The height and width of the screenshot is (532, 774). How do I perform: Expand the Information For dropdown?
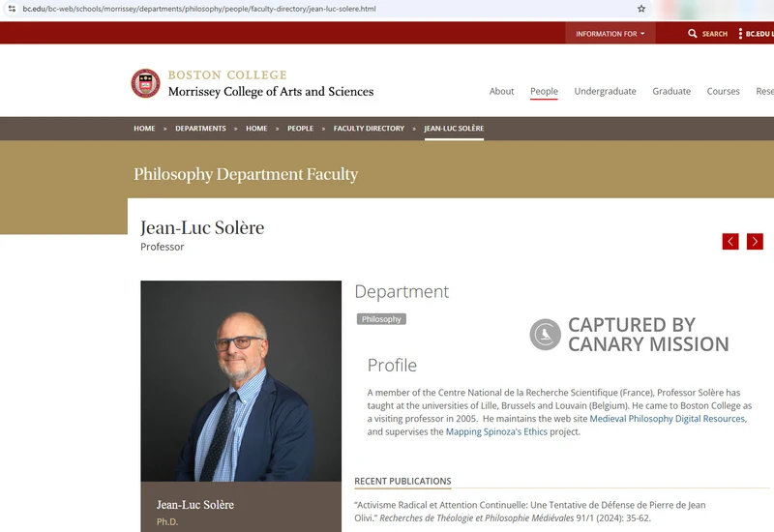[x=610, y=34]
